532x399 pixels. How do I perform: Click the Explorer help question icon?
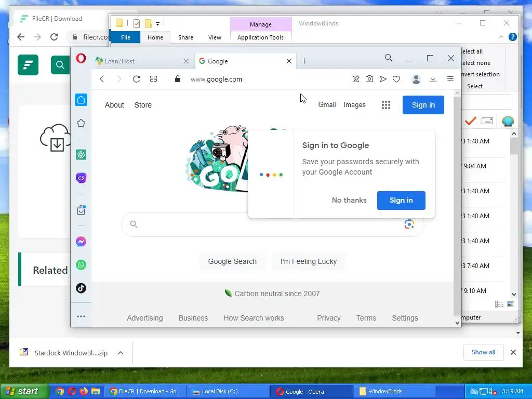click(x=513, y=37)
